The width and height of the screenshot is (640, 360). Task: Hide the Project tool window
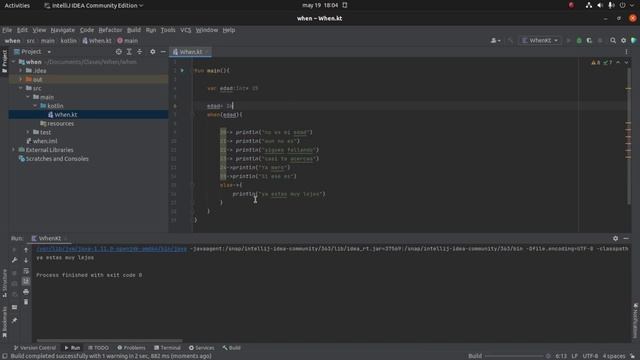pyautogui.click(x=163, y=52)
